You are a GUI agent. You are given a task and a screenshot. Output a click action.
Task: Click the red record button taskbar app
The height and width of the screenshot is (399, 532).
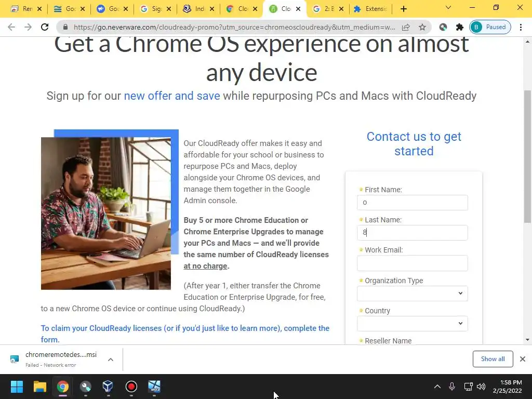point(131,387)
